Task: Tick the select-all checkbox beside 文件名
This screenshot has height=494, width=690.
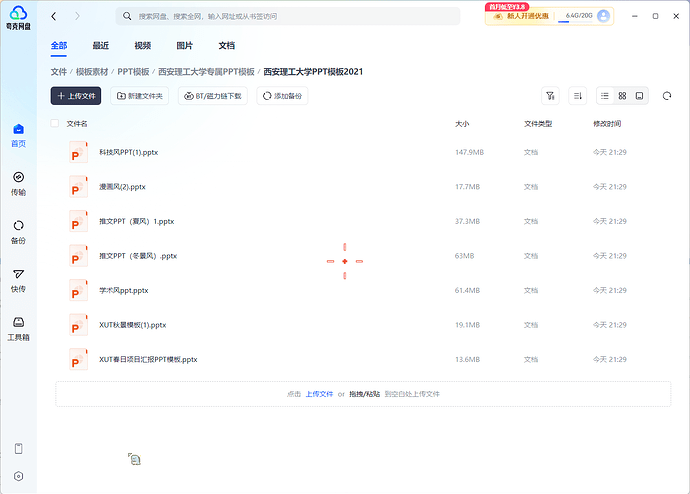Action: pos(55,123)
